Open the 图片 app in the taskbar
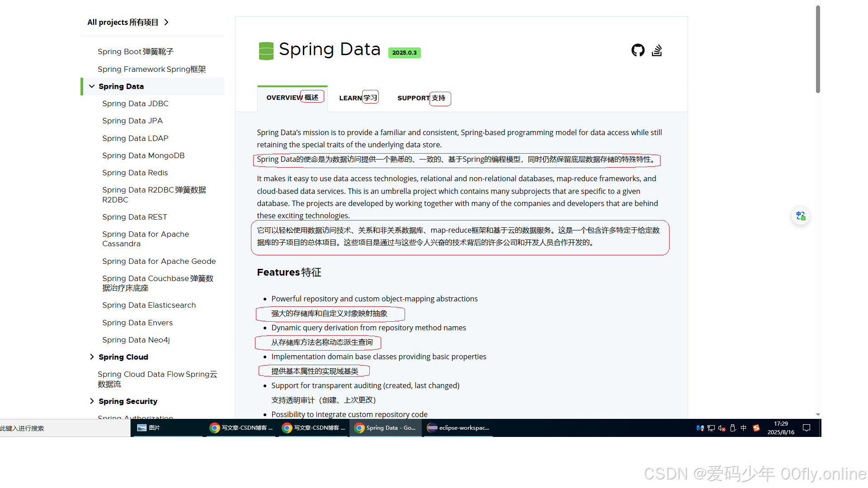The height and width of the screenshot is (488, 868). [x=167, y=427]
